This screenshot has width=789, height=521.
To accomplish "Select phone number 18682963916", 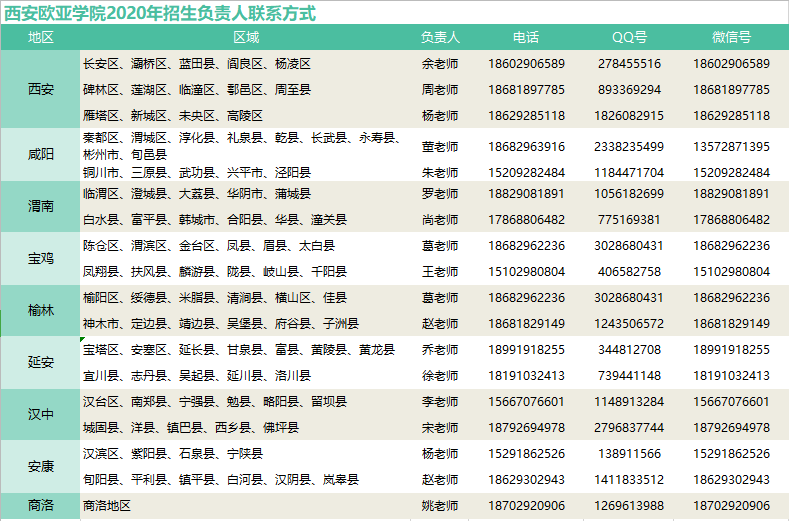I will pyautogui.click(x=526, y=146).
